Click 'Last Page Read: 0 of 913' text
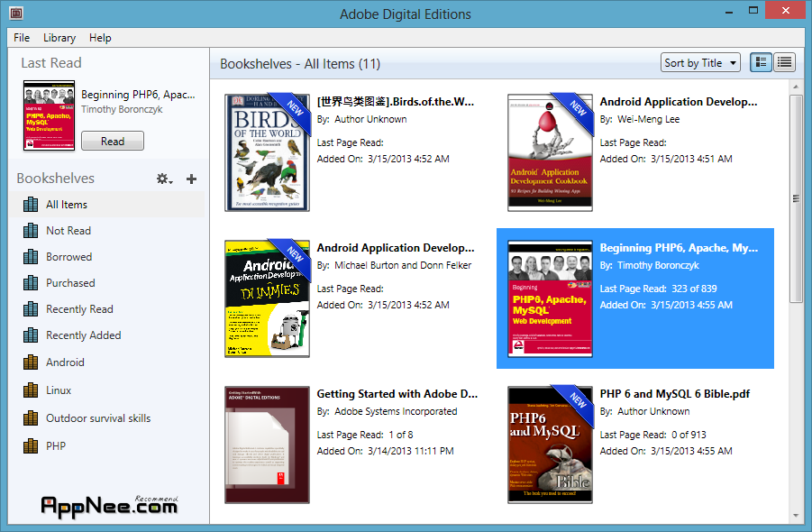Viewport: 812px width, 532px height. click(x=652, y=436)
